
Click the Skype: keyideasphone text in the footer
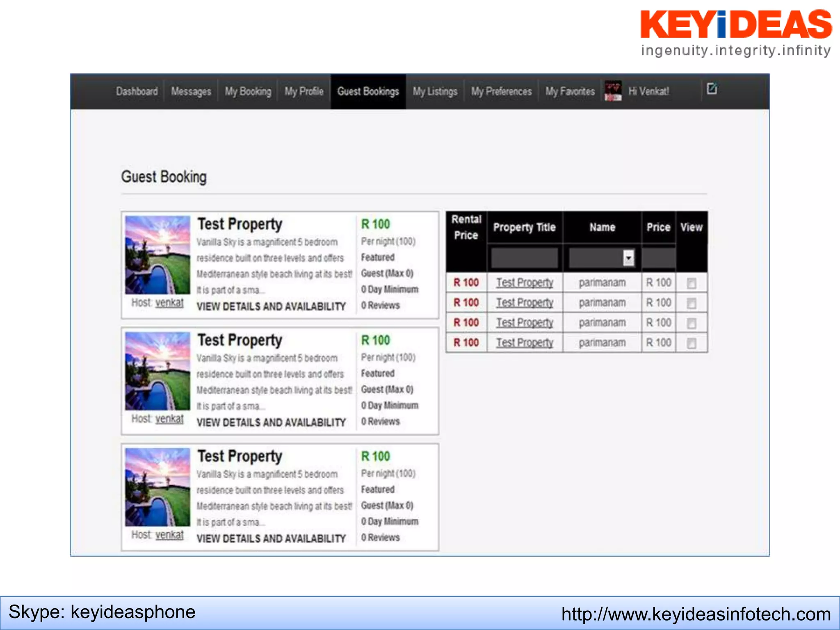point(102,612)
